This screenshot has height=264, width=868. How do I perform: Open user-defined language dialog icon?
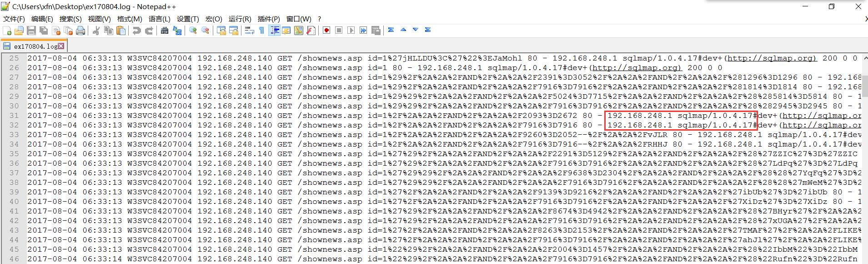click(x=286, y=30)
